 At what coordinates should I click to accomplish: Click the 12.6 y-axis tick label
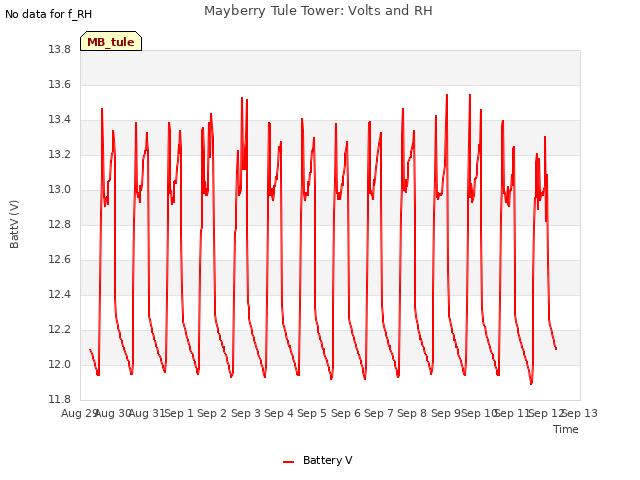pyautogui.click(x=60, y=260)
